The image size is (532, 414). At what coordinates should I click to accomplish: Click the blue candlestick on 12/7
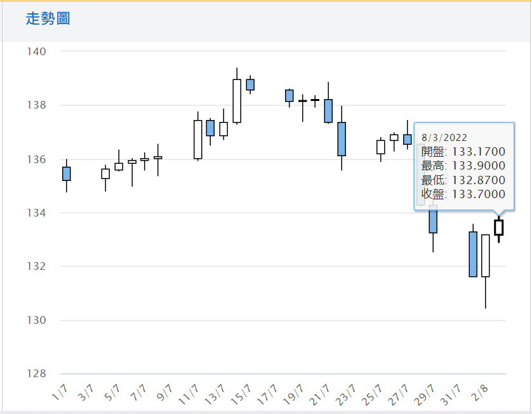[210, 128]
